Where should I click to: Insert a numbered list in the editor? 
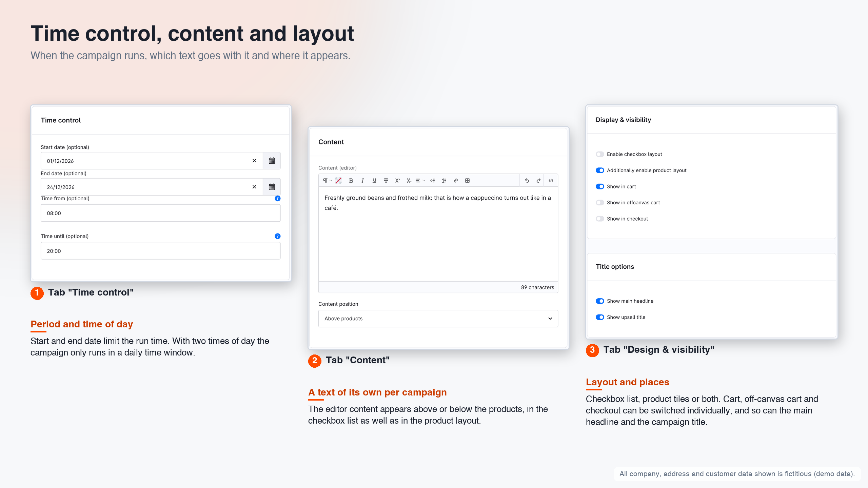click(444, 181)
